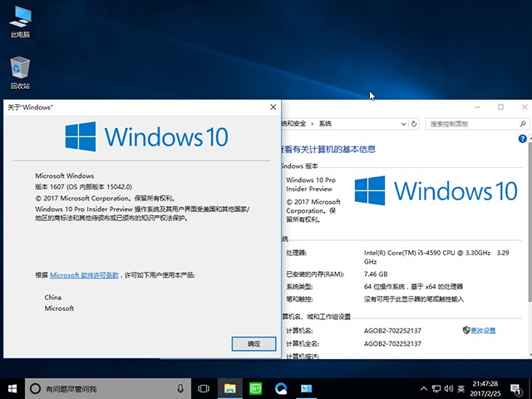Show hidden system tray icons
Screen dimensions: 532x399
point(423,388)
